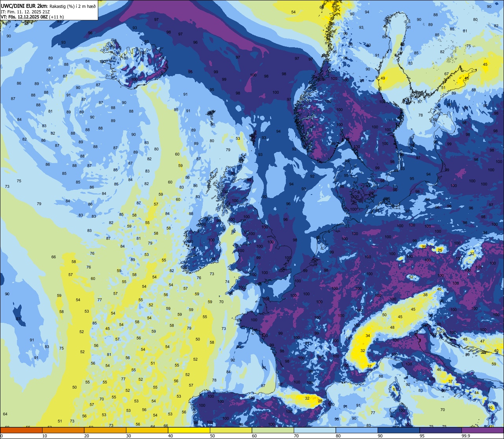Click the purple legend swatch after 99.9

coord(483,430)
